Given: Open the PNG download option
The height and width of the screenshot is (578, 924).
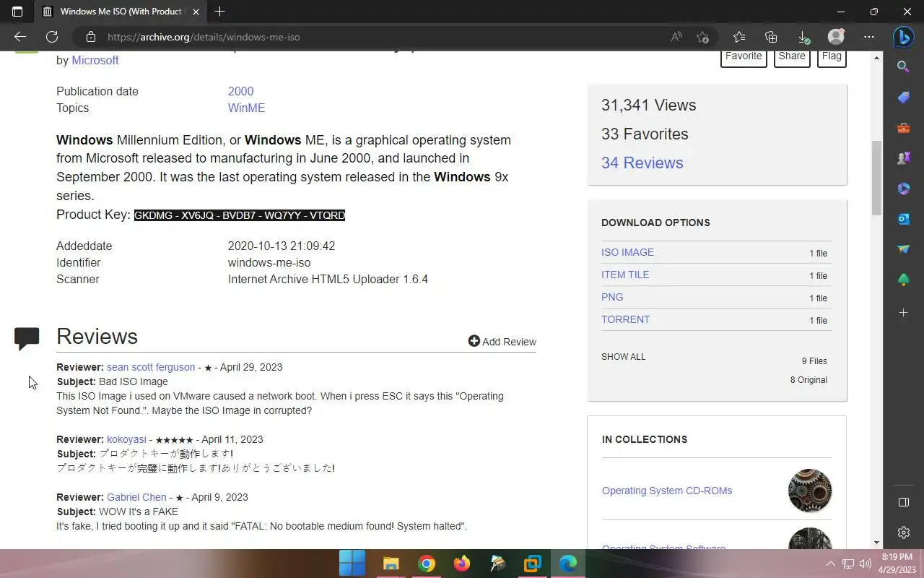Looking at the screenshot, I should pos(612,297).
